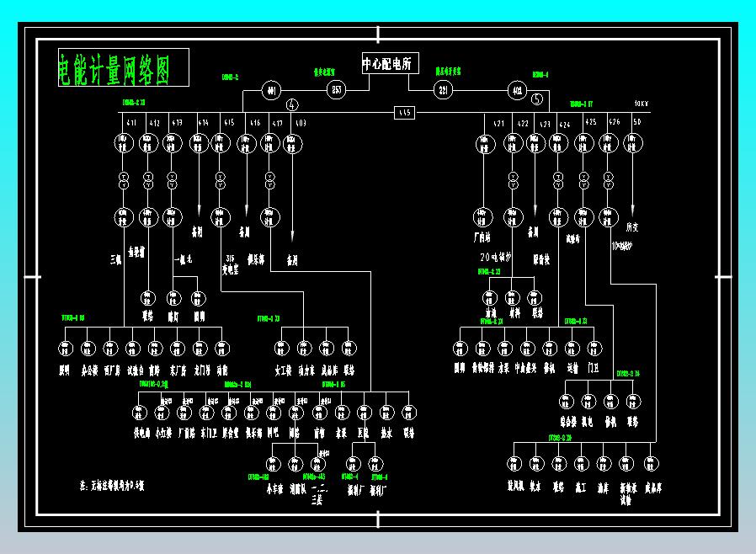Select the 315 变电室 label
The image size is (756, 554).
point(231,265)
